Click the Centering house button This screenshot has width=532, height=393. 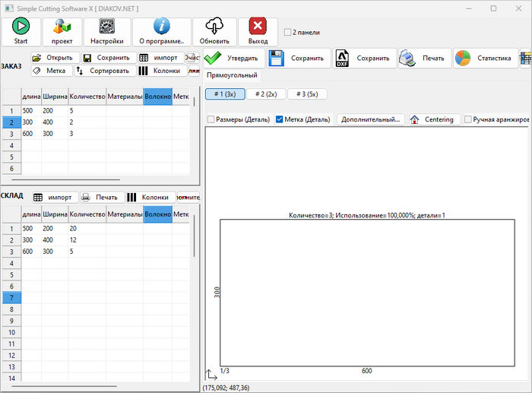pos(435,119)
